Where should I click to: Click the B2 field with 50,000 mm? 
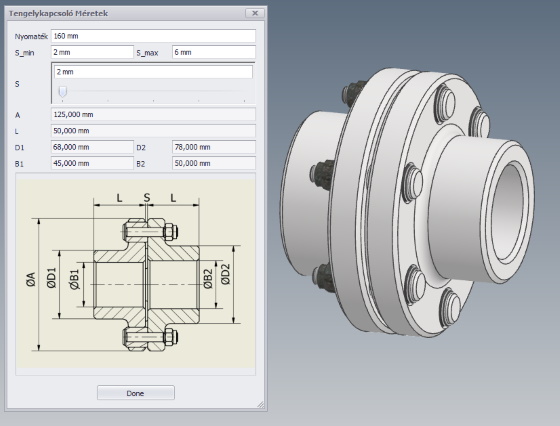214,163
